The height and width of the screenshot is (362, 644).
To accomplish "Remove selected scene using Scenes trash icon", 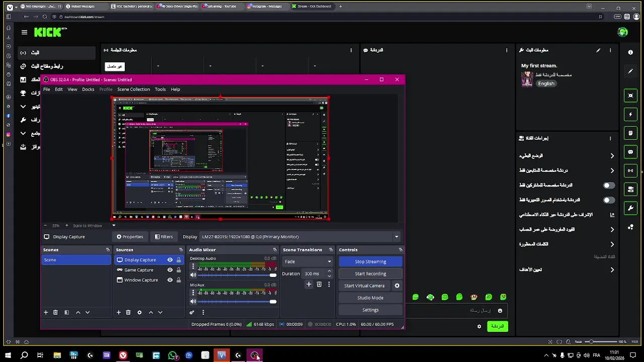I will [55, 312].
